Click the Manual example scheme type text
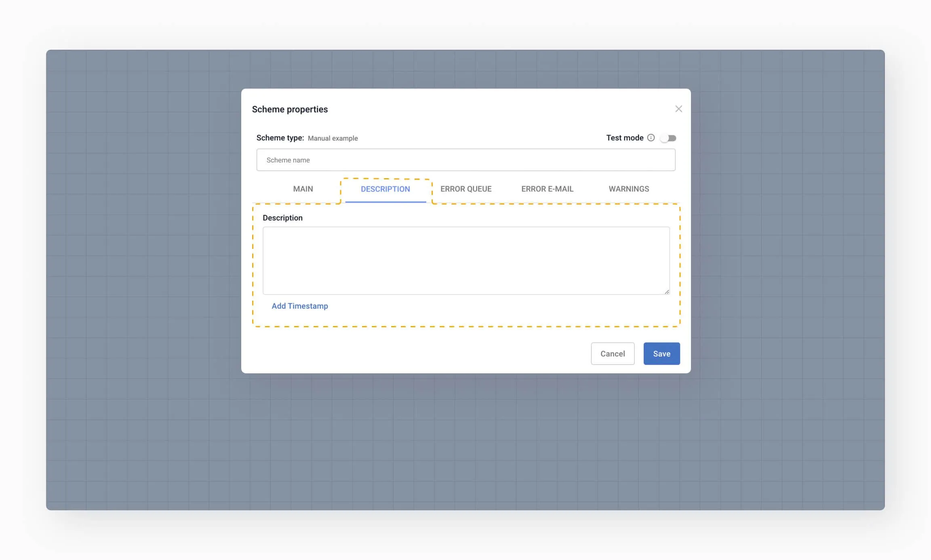Image resolution: width=931 pixels, height=560 pixels. click(x=333, y=138)
